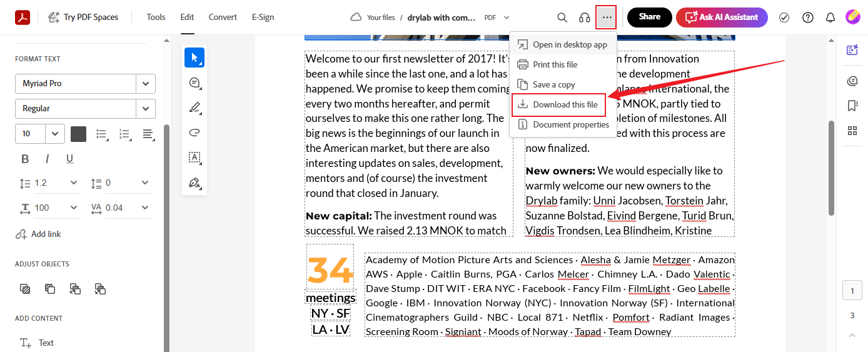The image size is (868, 352).
Task: Open the help question mark icon
Action: (808, 18)
